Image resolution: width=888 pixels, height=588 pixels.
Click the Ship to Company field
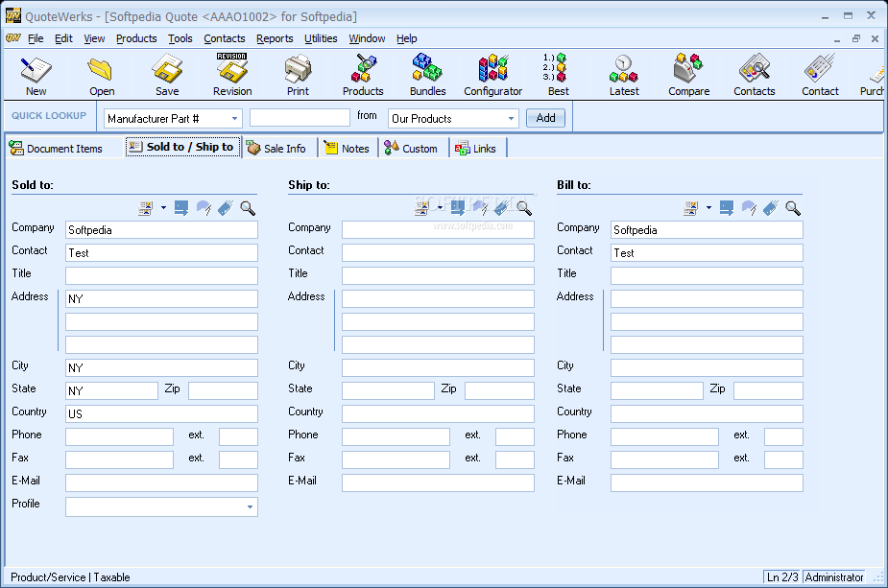point(438,230)
